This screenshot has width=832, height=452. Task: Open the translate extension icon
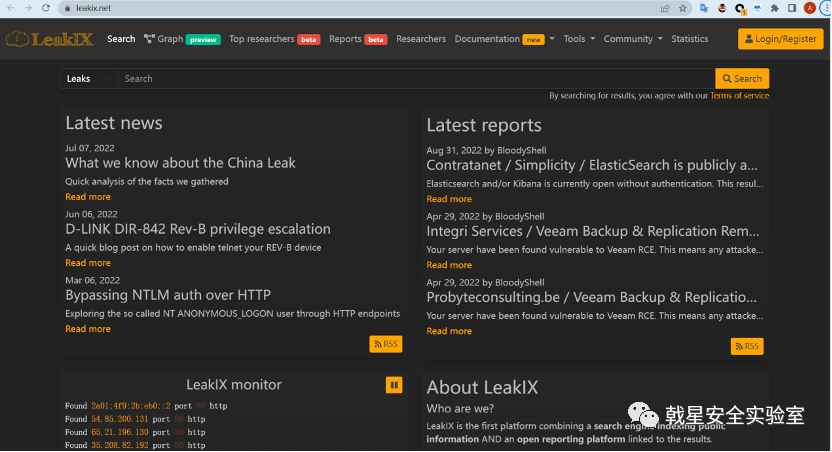tap(704, 8)
